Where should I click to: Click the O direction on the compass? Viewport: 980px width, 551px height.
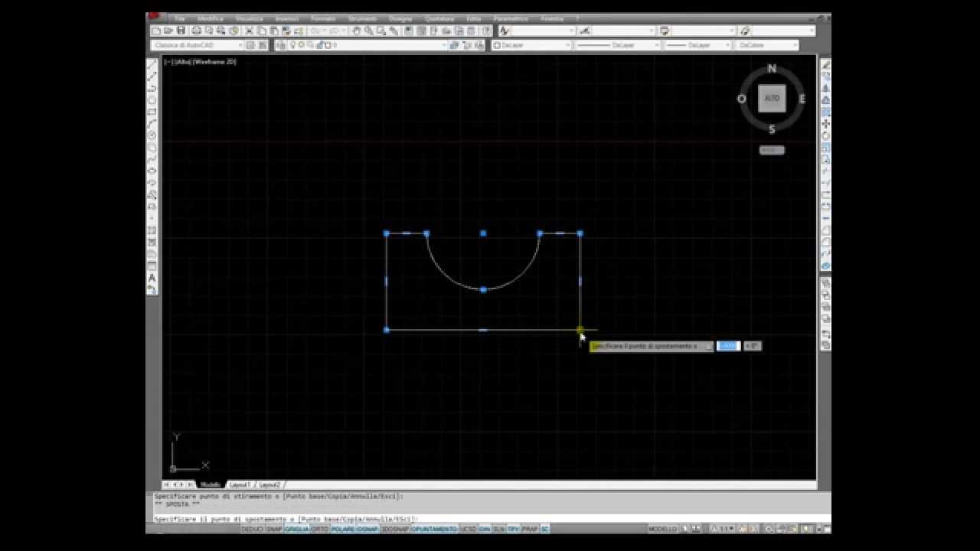pyautogui.click(x=741, y=99)
